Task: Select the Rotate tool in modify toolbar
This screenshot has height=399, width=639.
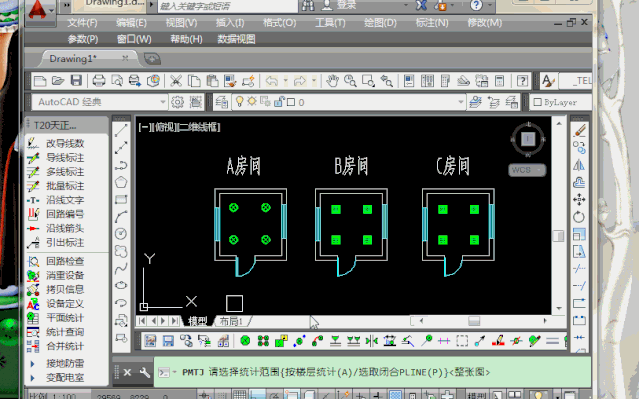Action: coord(579,217)
